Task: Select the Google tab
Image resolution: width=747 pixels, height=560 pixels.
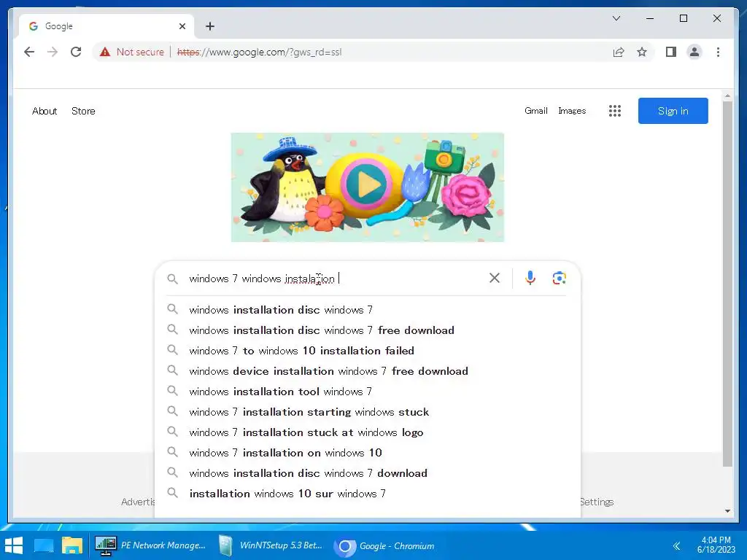Action: tap(106, 26)
